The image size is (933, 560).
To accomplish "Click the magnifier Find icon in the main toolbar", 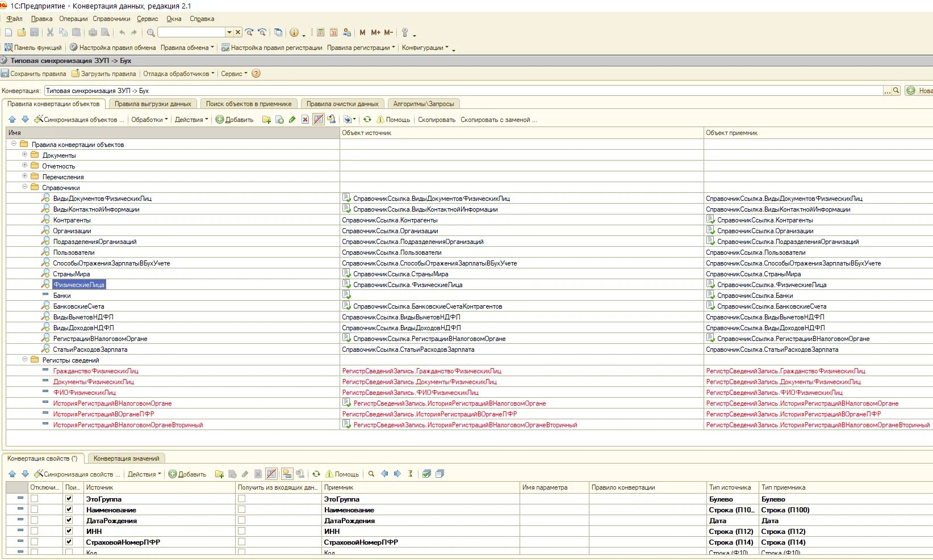I will (151, 32).
